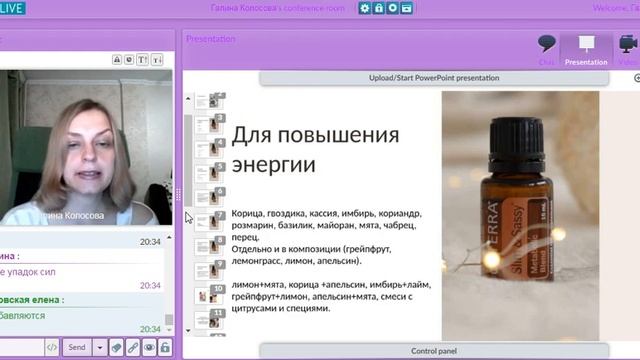The height and width of the screenshot is (360, 640).
Task: Switch to the Video camera view
Action: [628, 50]
